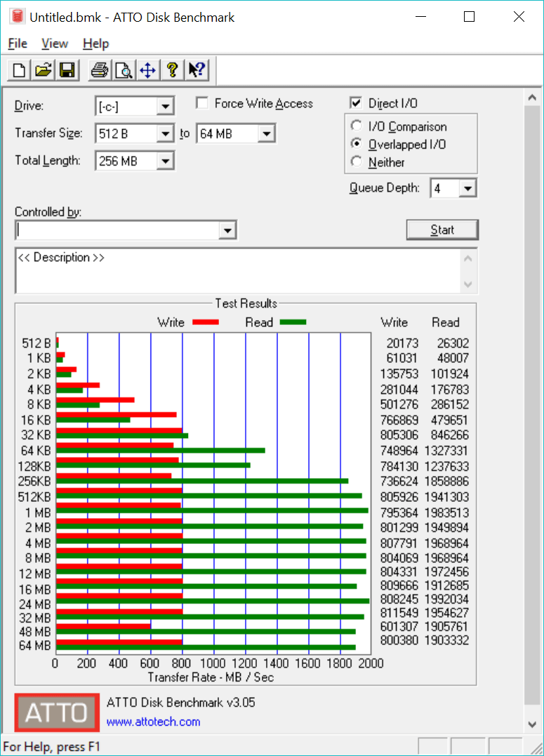The width and height of the screenshot is (544, 756).
Task: Minimize the ATTO Disk Benchmark window
Action: (421, 17)
